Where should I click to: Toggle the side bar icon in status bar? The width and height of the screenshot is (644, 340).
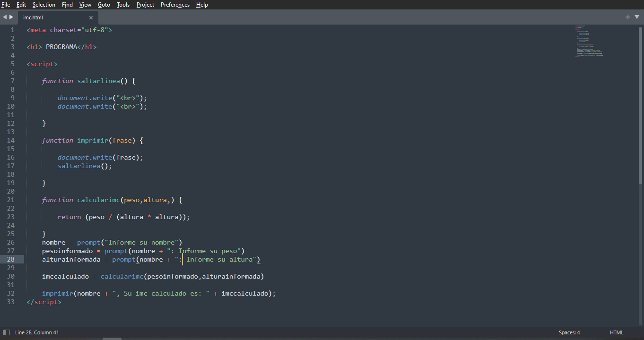(7, 332)
